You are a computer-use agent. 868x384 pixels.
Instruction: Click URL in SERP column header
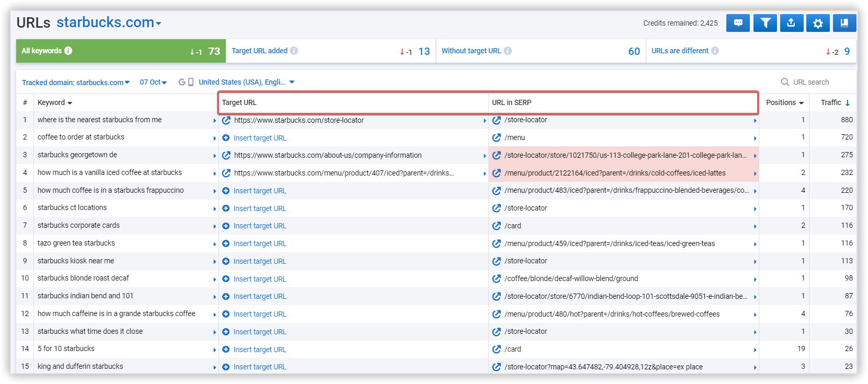click(x=511, y=102)
